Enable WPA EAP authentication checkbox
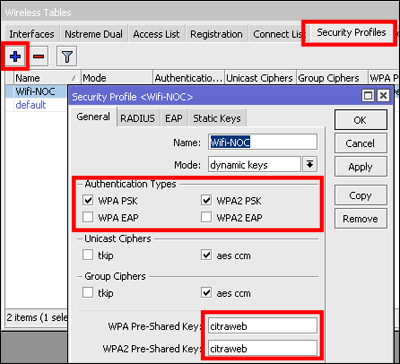The image size is (400, 364). 88,218
